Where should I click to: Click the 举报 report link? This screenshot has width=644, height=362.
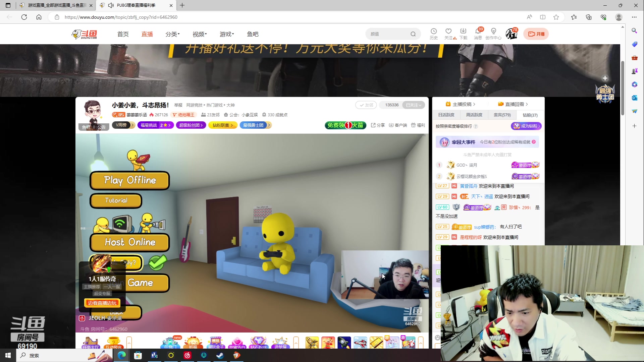178,105
